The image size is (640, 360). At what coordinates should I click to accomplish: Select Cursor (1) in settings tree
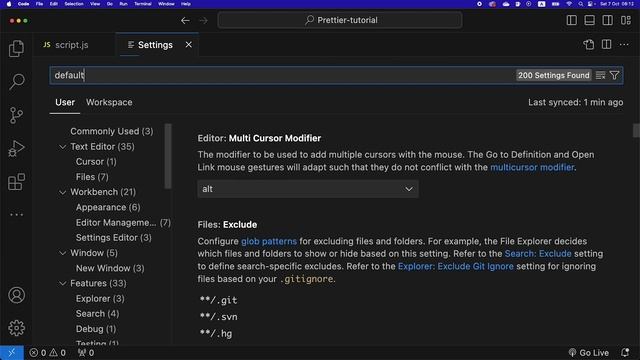[96, 162]
